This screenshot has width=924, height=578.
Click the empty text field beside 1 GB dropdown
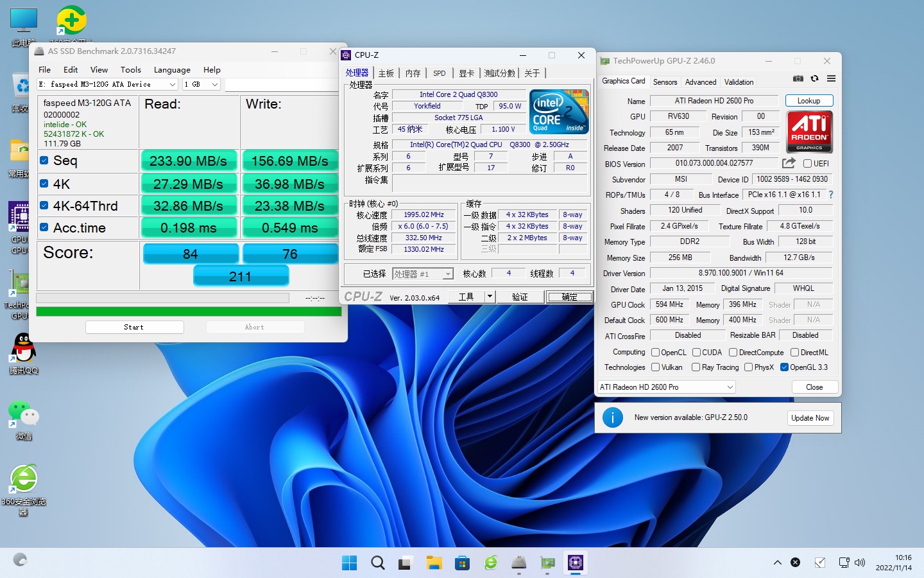pyautogui.click(x=281, y=84)
